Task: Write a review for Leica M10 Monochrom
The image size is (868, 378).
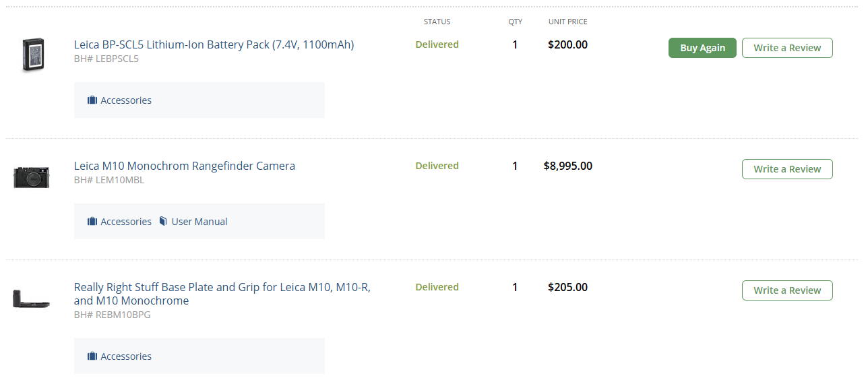Action: click(787, 169)
